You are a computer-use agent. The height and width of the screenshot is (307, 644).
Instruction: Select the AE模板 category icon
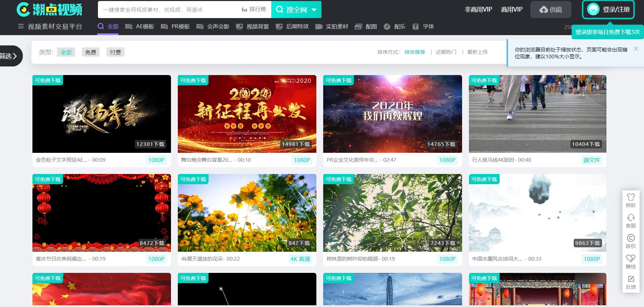[x=128, y=26]
